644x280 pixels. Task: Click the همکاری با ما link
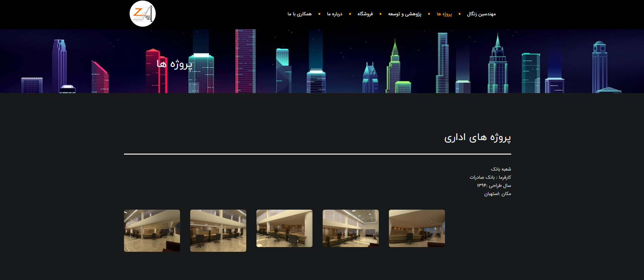click(300, 14)
